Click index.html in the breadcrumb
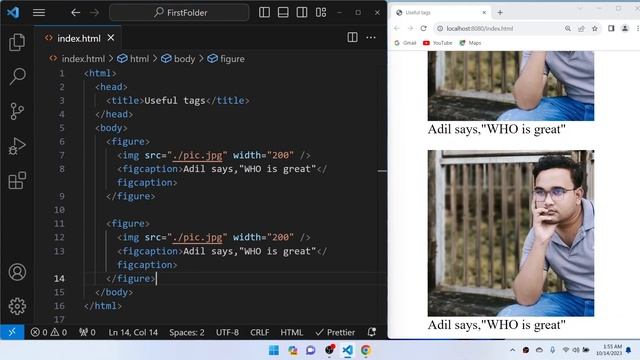 click(x=83, y=59)
